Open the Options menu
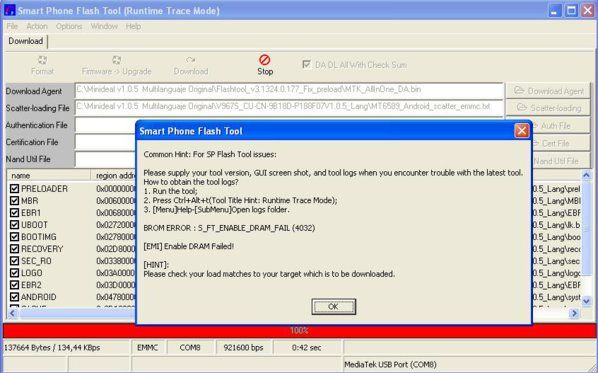598x373 pixels. [x=69, y=26]
